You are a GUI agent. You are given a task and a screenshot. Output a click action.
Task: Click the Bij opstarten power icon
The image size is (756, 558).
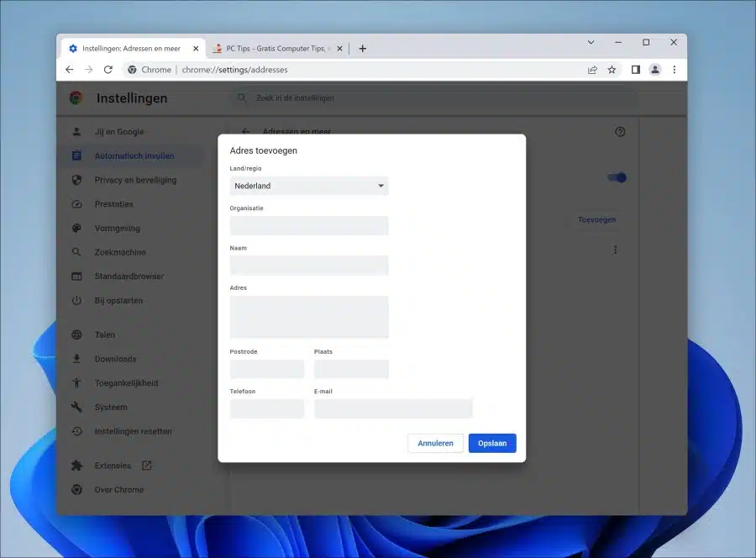coord(76,301)
